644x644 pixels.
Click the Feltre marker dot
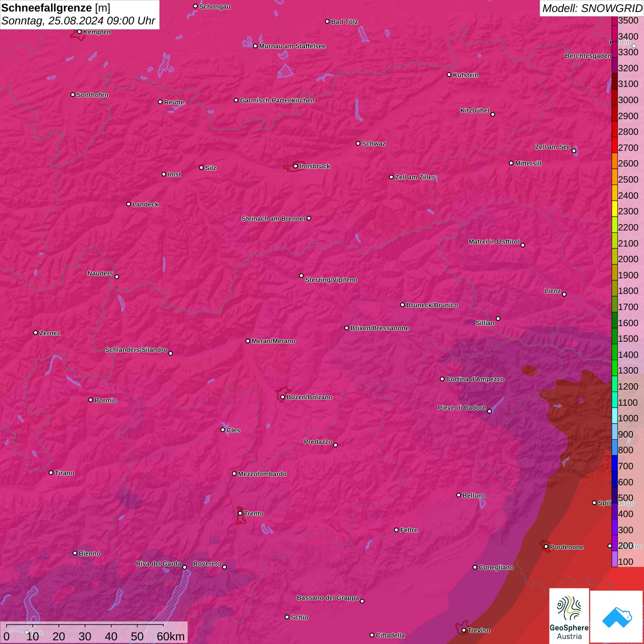[396, 530]
